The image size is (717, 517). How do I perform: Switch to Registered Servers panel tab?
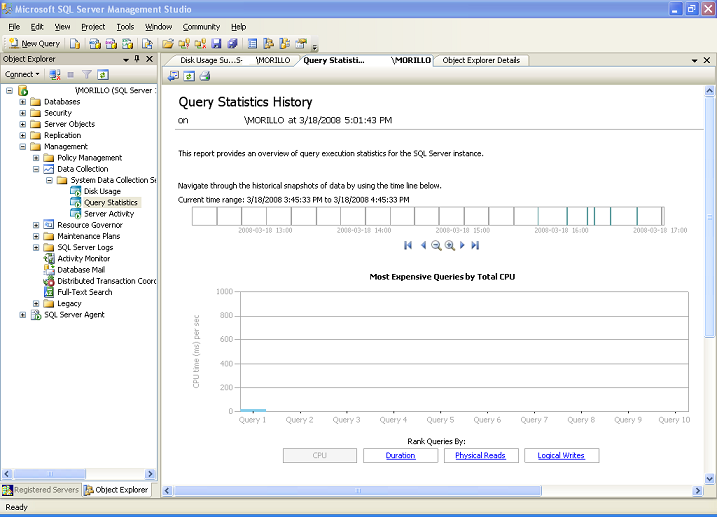point(41,490)
